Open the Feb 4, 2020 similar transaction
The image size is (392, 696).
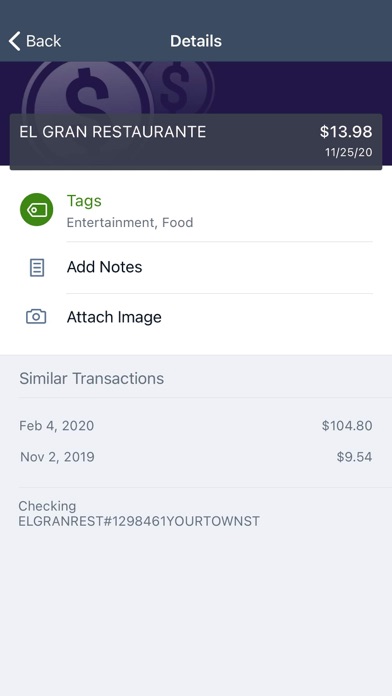[196, 426]
